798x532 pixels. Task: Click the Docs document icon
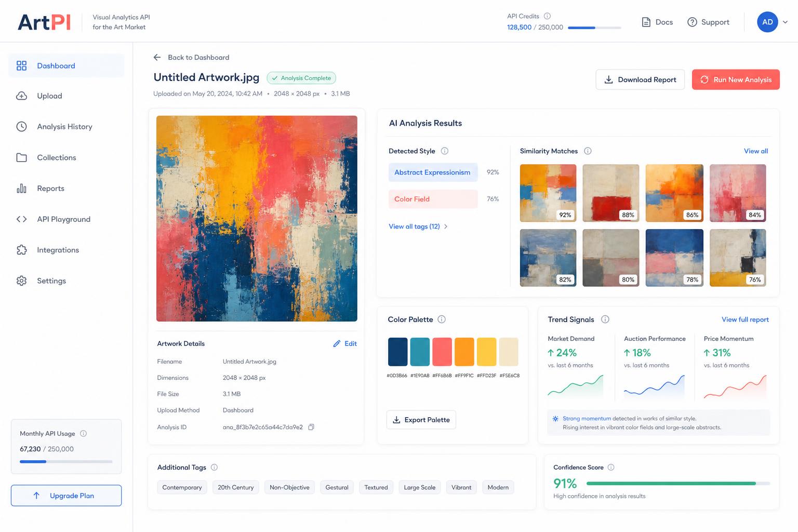tap(646, 22)
